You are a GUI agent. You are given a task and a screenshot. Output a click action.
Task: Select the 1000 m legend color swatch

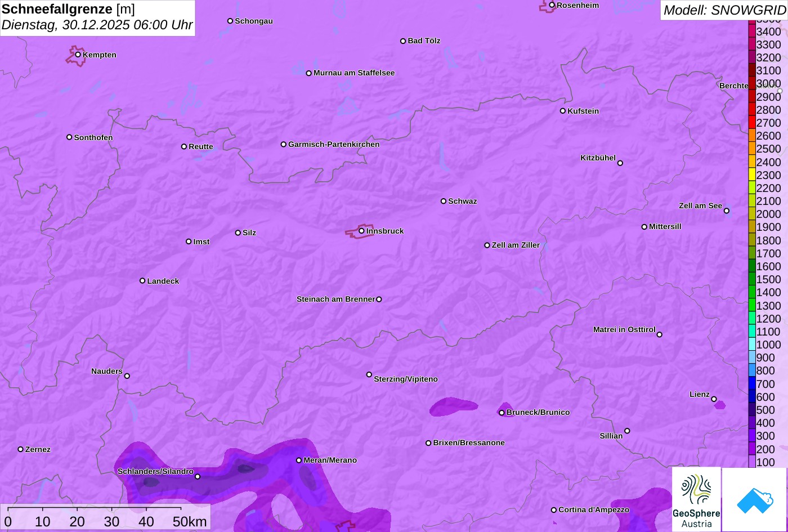coord(751,344)
